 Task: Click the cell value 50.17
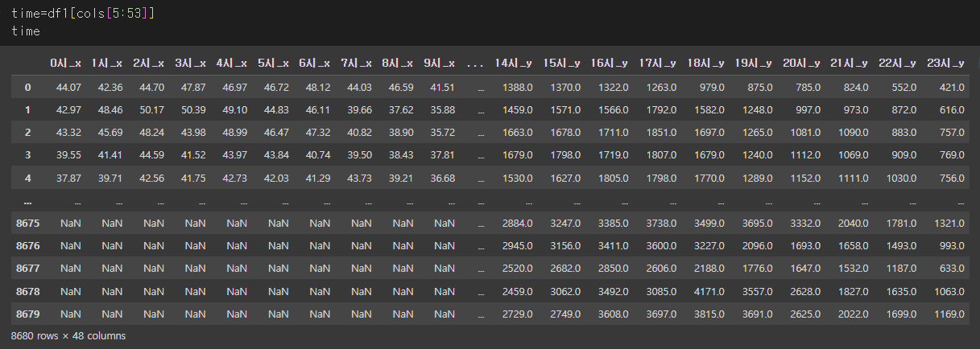click(151, 109)
